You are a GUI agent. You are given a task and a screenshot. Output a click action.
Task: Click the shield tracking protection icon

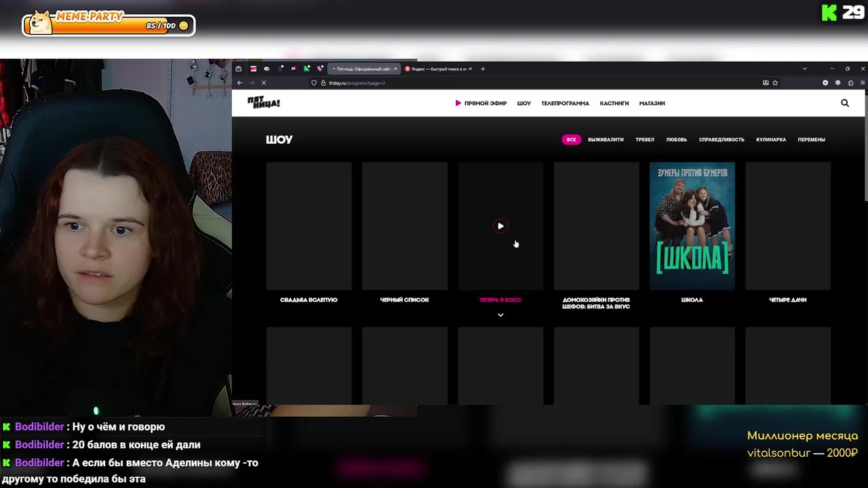(x=314, y=83)
